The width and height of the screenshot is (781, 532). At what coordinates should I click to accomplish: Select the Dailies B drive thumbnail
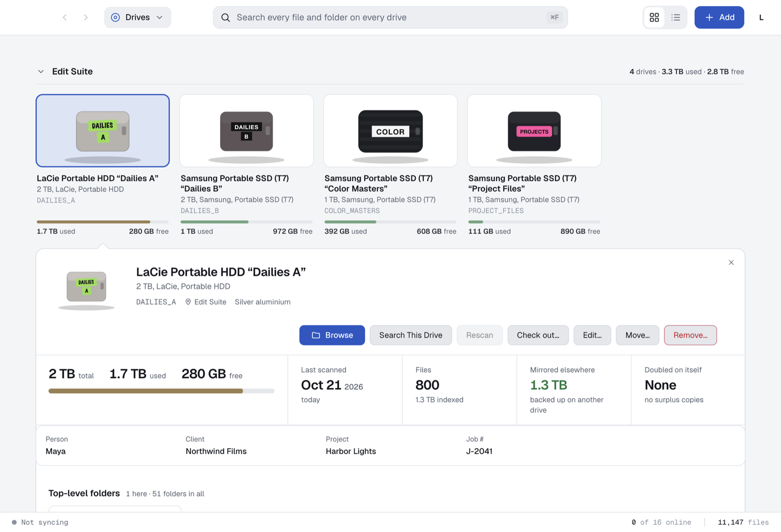coord(247,131)
